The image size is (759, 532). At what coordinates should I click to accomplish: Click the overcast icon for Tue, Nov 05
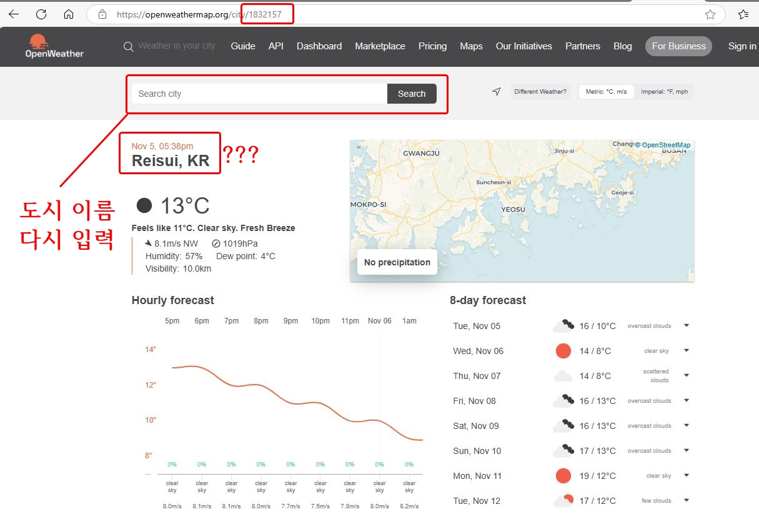pyautogui.click(x=563, y=325)
